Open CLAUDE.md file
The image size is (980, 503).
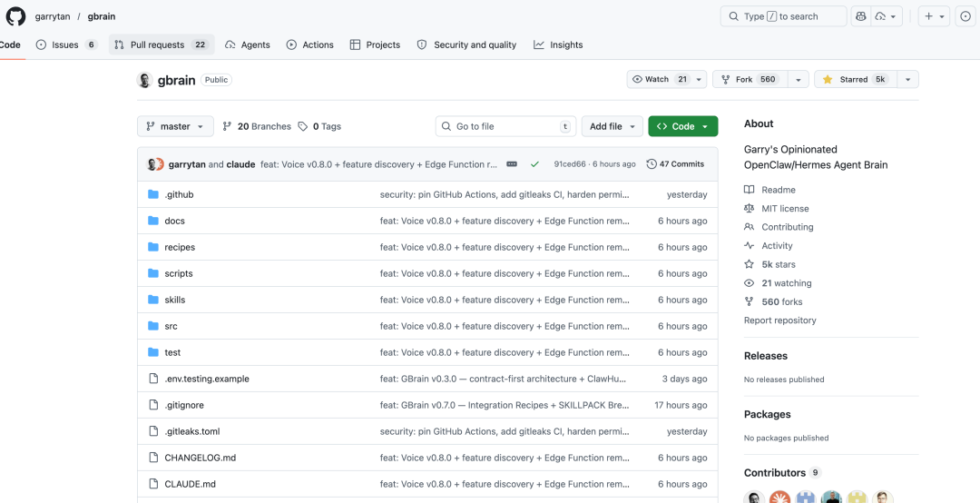[190, 484]
